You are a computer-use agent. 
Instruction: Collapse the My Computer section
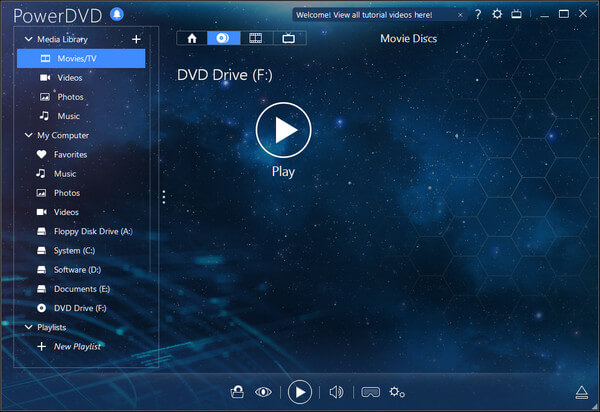click(28, 135)
